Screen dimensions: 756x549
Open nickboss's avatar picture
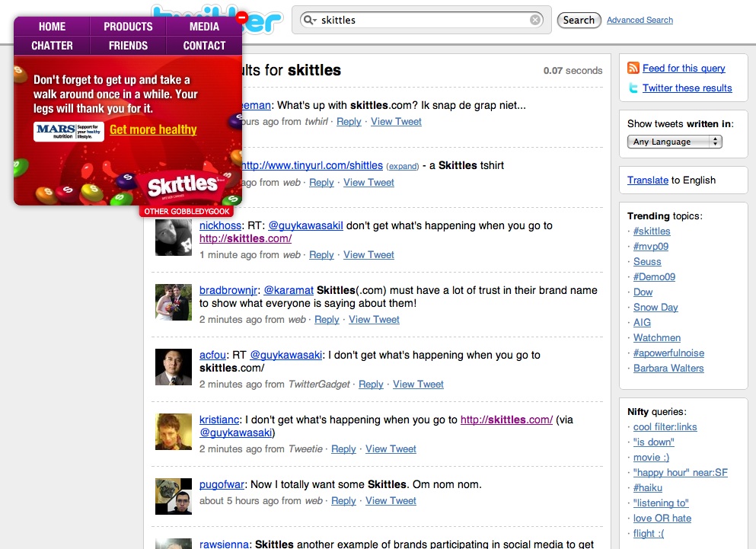(x=173, y=237)
